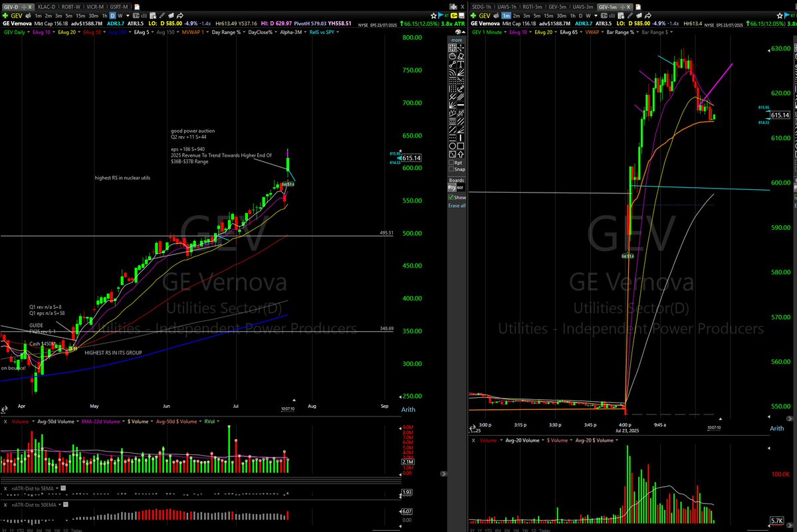The height and width of the screenshot is (532, 797).
Task: Switch 1-minute chart to 5m timeframe
Action: click(x=536, y=16)
